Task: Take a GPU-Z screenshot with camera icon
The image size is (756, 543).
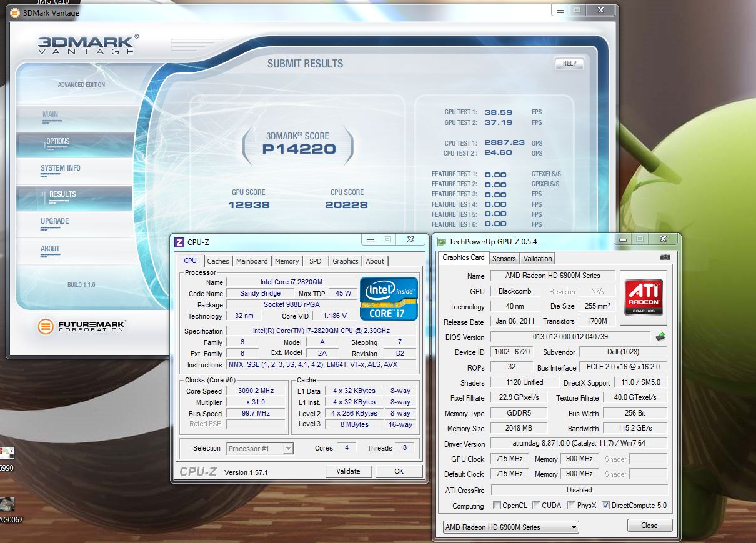Action: 665,257
